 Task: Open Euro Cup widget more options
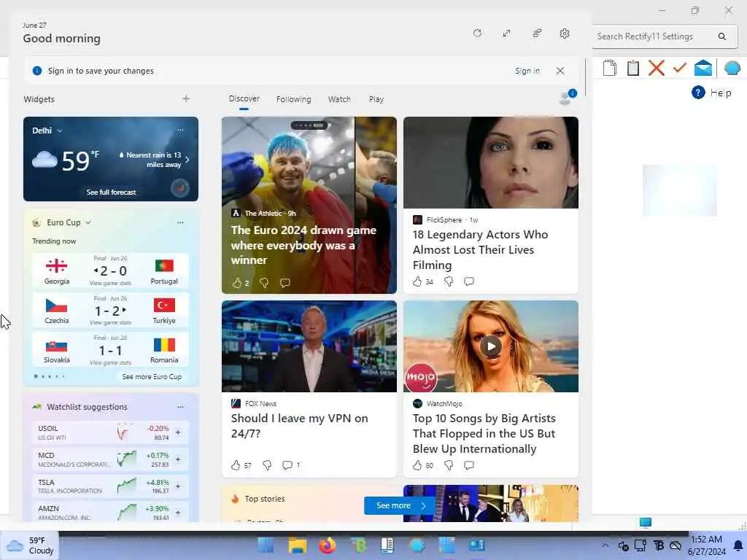tap(180, 222)
